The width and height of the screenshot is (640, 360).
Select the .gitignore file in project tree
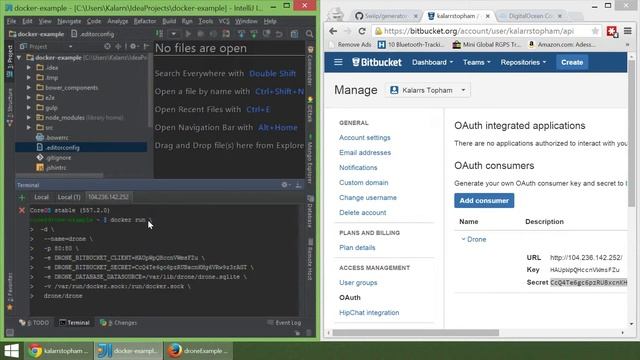(x=54, y=158)
